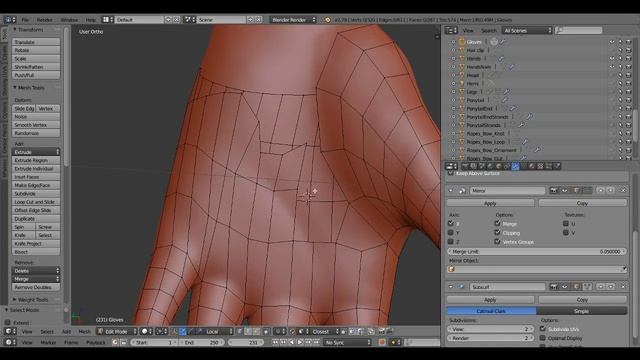Remove the Mirror modifier with X

click(x=623, y=191)
